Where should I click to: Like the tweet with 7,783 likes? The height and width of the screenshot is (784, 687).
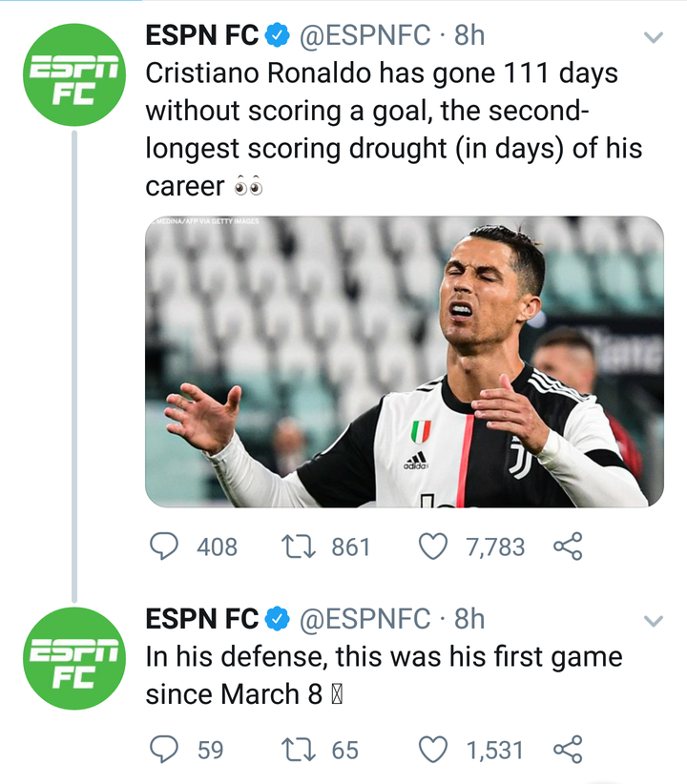click(x=434, y=547)
